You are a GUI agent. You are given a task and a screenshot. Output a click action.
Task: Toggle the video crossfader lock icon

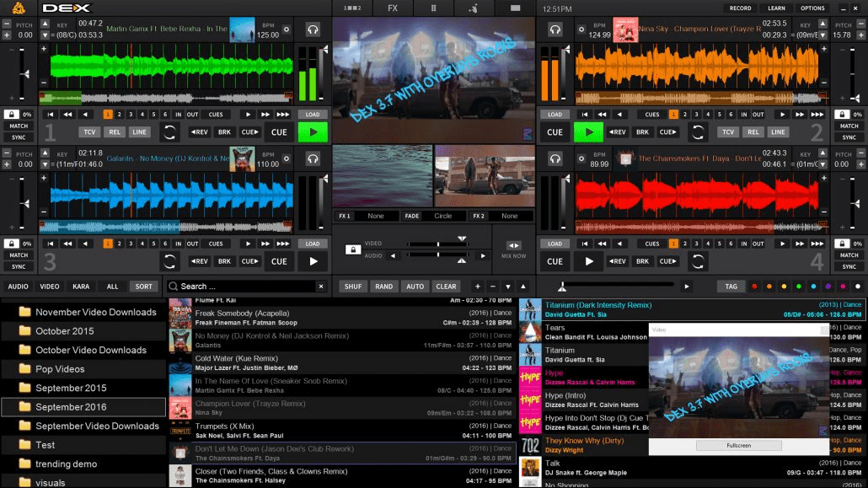pos(353,249)
